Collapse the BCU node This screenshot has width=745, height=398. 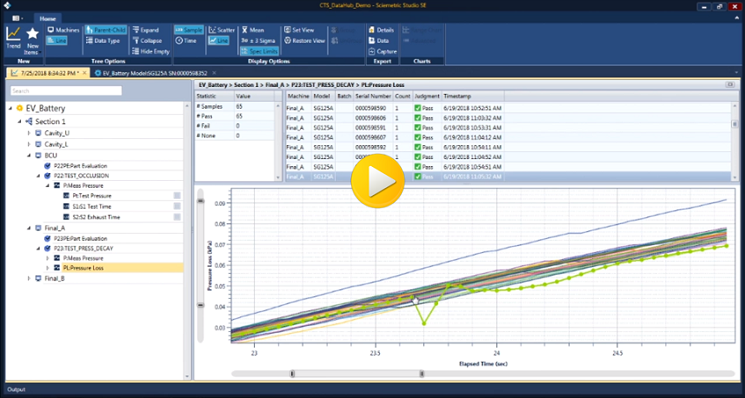pos(29,155)
